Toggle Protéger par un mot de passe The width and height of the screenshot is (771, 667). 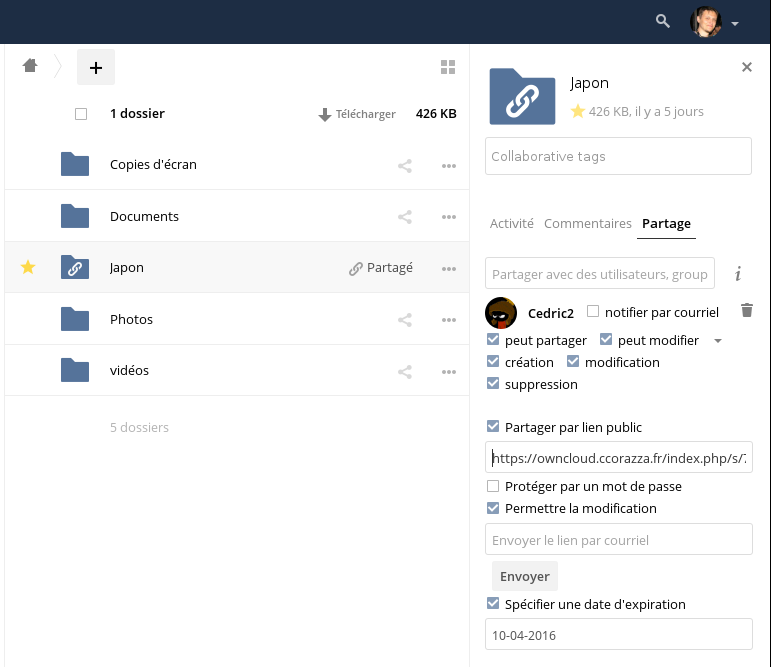pos(493,486)
